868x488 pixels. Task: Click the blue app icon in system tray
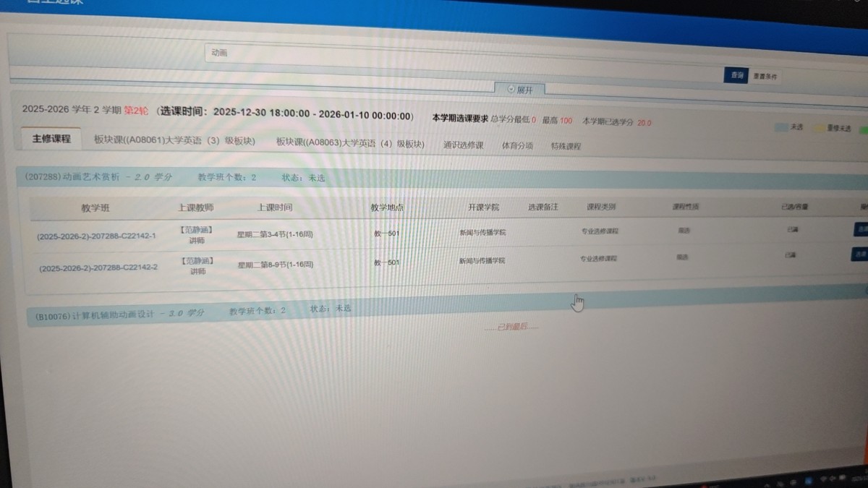tap(808, 479)
